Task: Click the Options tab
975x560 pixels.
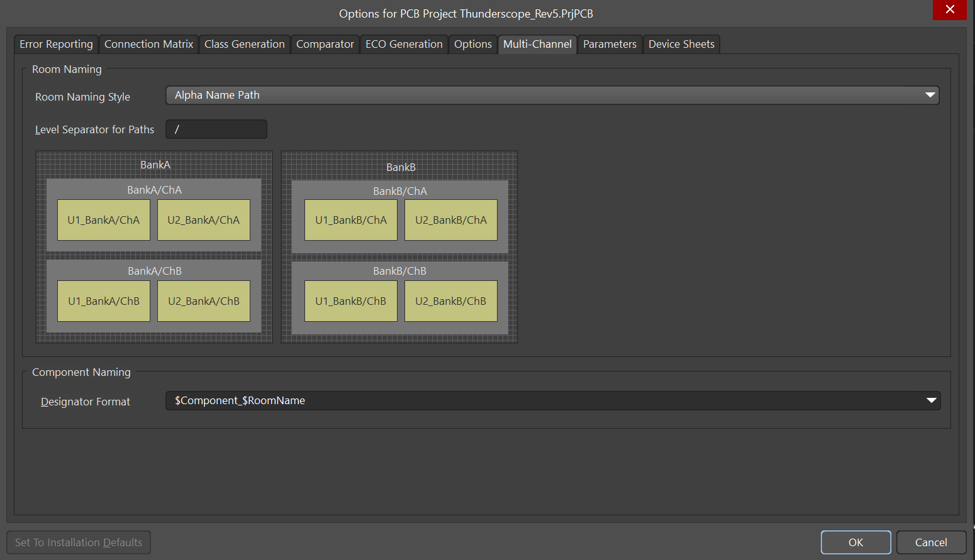Action: point(472,44)
